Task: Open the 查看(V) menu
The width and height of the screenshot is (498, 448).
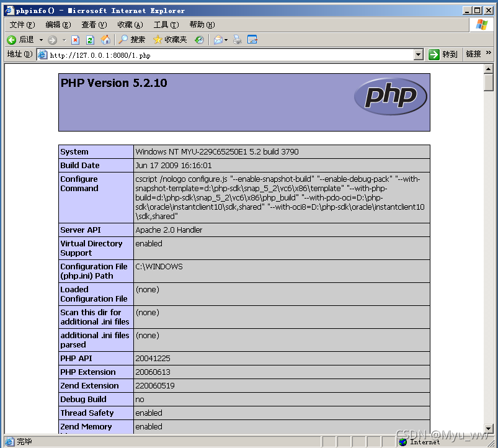Action: click(94, 25)
